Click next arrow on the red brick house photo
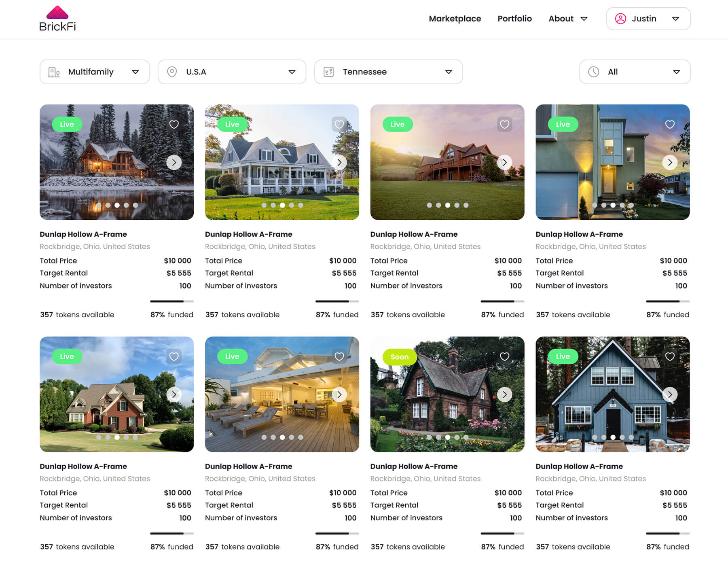The image size is (728, 564). tap(174, 394)
